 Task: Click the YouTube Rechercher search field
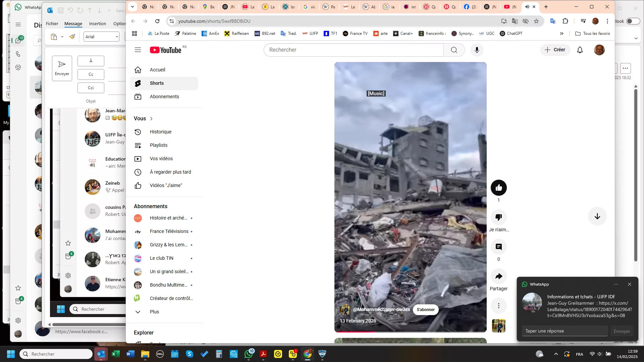[354, 50]
